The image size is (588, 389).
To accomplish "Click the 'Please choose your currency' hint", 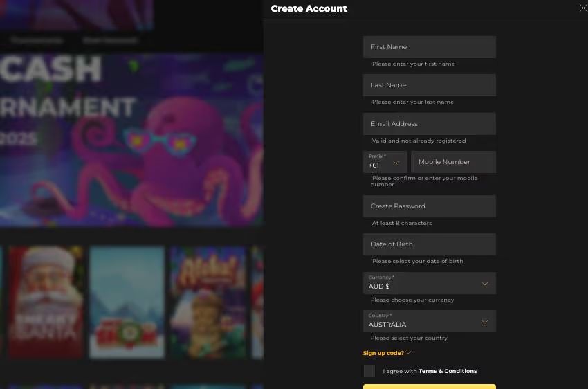I will 412,300.
